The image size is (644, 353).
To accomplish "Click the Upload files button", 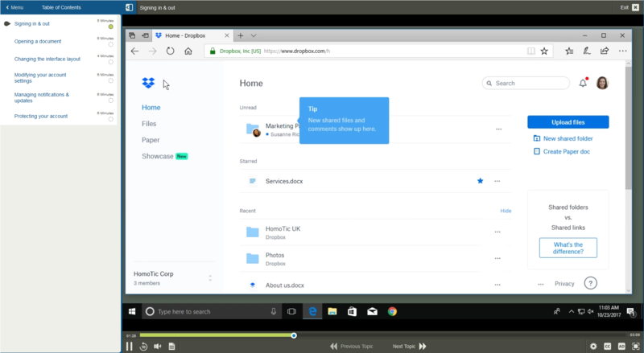I will pyautogui.click(x=568, y=122).
